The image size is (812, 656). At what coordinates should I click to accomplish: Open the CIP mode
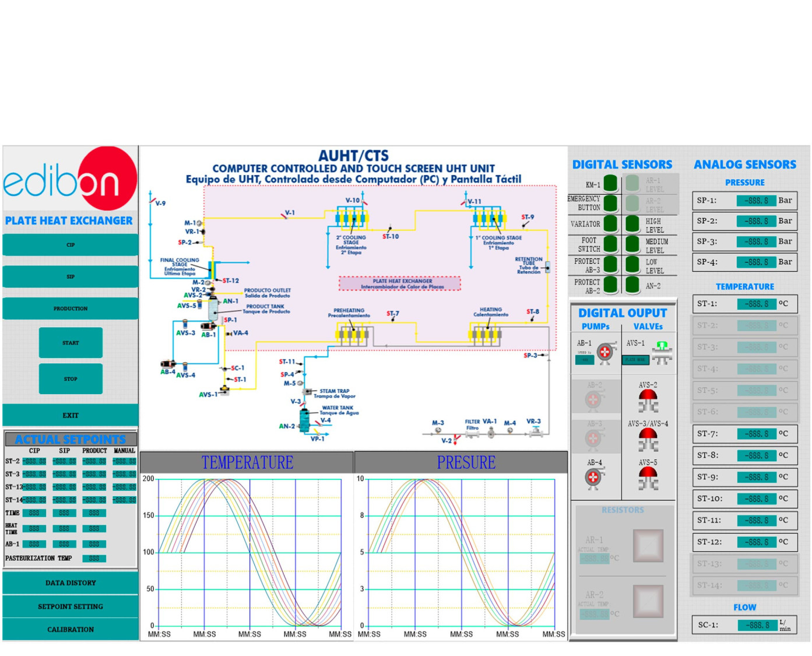point(71,245)
